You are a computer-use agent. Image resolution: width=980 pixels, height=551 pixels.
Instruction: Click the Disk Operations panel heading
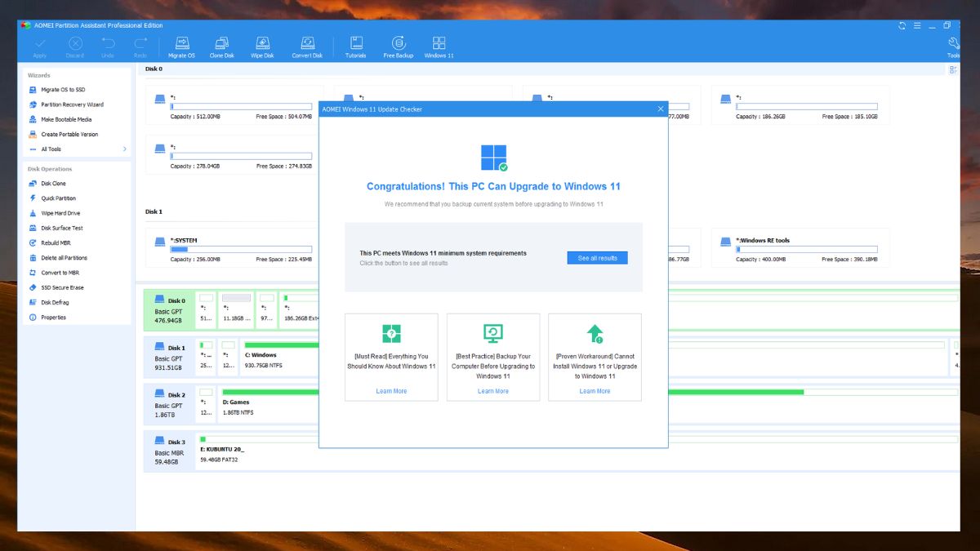(x=50, y=169)
